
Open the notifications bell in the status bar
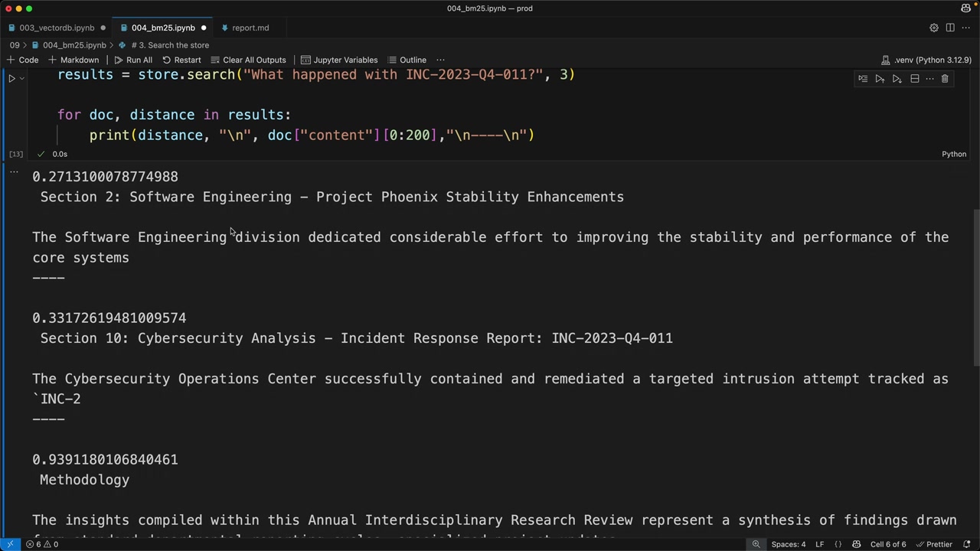pos(967,544)
